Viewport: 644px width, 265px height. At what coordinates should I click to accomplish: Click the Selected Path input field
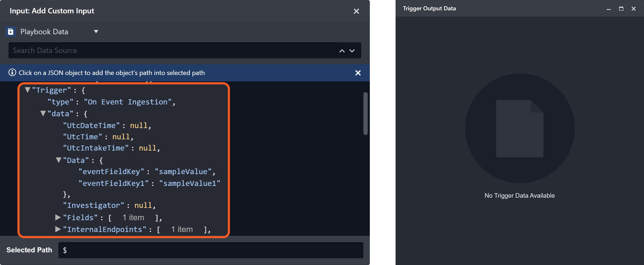[x=211, y=250]
